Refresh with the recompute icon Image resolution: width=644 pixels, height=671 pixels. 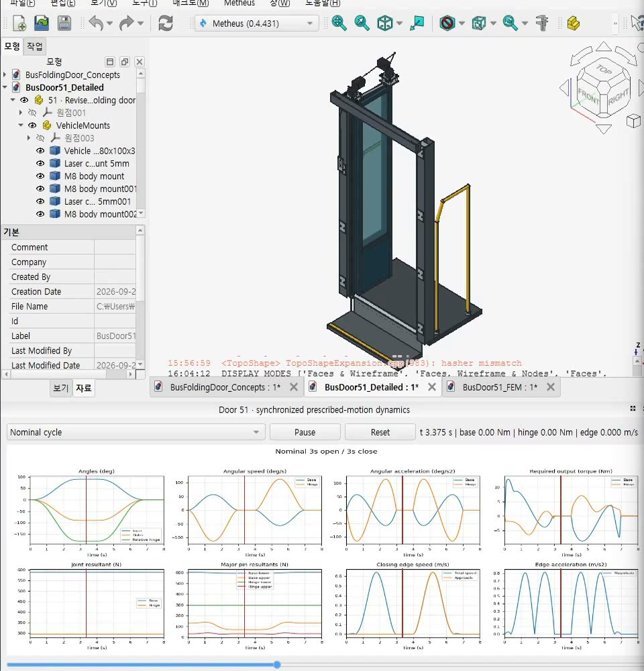pyautogui.click(x=166, y=23)
